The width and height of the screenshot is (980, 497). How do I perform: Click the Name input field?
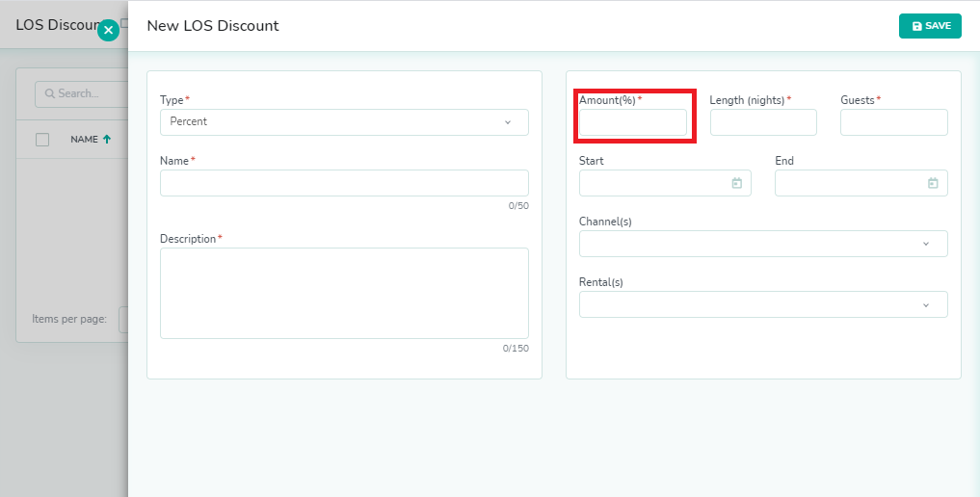(344, 183)
